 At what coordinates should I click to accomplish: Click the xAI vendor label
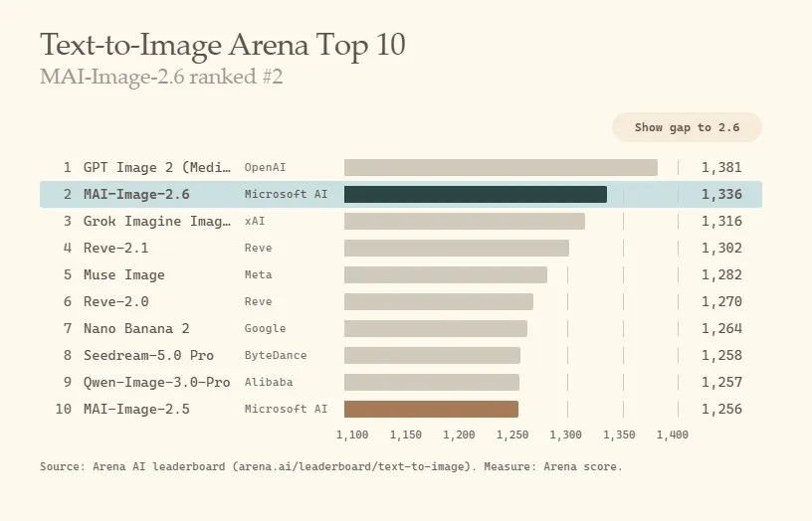point(255,222)
